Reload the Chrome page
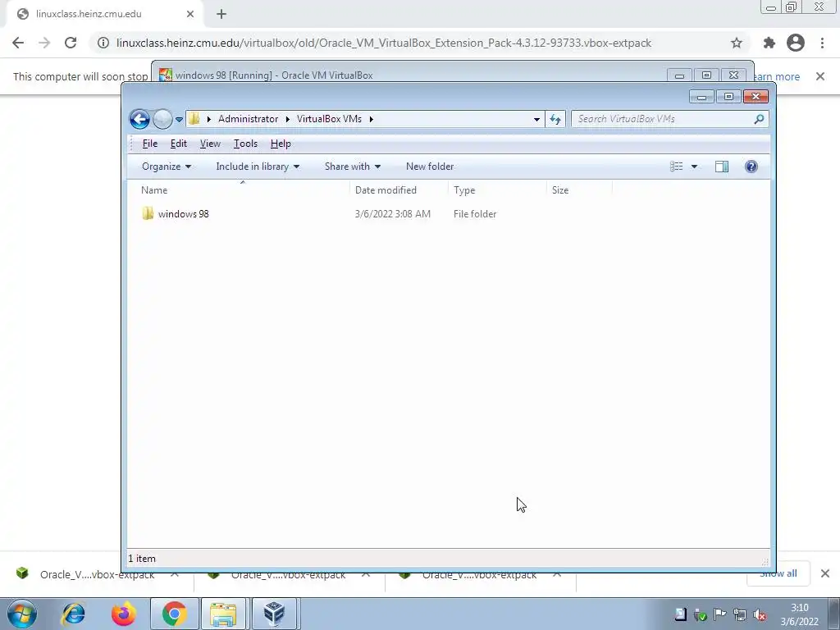 click(x=71, y=43)
